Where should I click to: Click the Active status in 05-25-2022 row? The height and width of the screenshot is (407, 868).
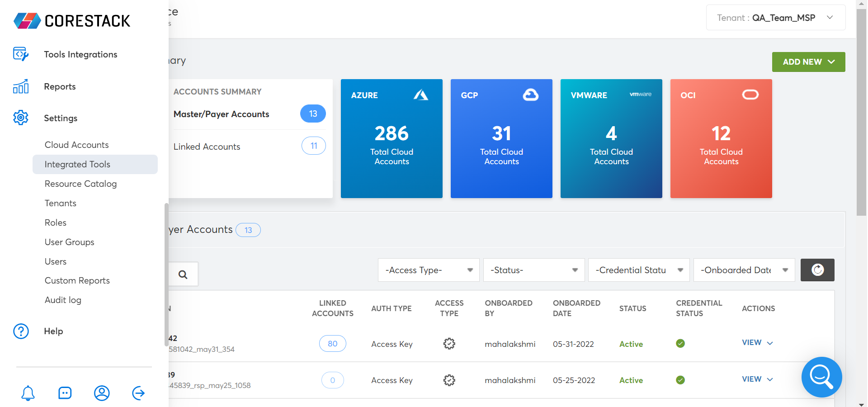click(631, 380)
